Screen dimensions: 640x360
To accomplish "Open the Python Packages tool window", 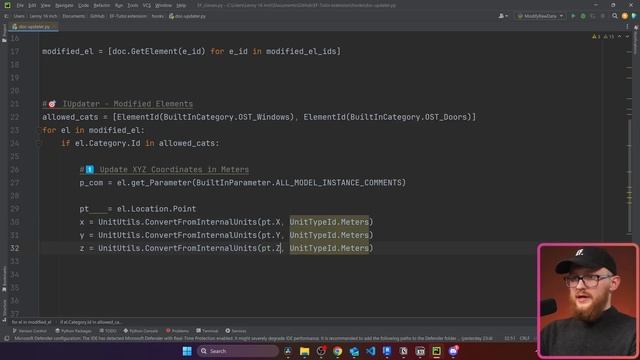I will pyautogui.click(x=73, y=331).
